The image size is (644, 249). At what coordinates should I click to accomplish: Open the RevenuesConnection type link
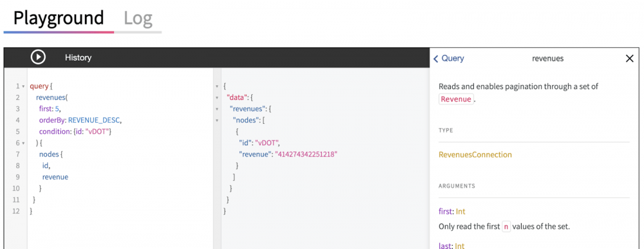(x=475, y=155)
